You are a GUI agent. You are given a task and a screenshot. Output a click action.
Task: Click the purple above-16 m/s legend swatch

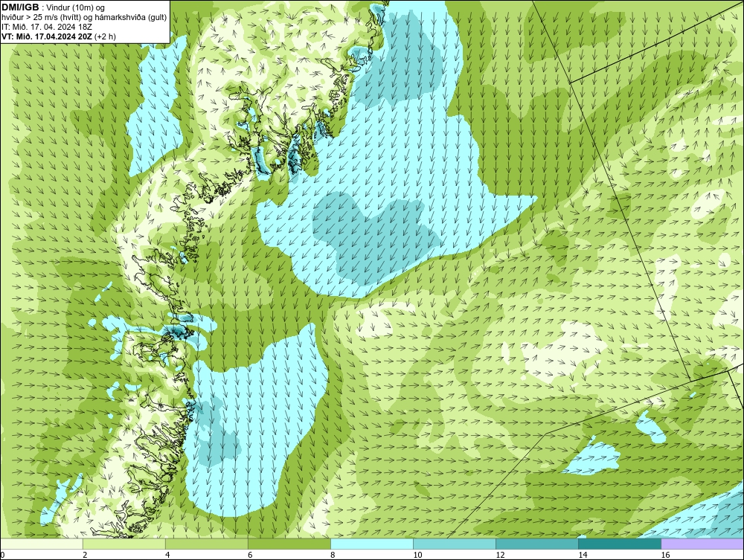click(x=702, y=544)
